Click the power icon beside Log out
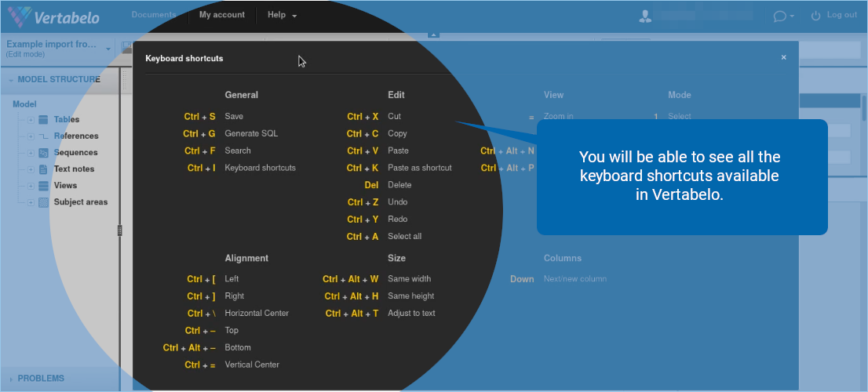The width and height of the screenshot is (868, 392). [x=815, y=16]
